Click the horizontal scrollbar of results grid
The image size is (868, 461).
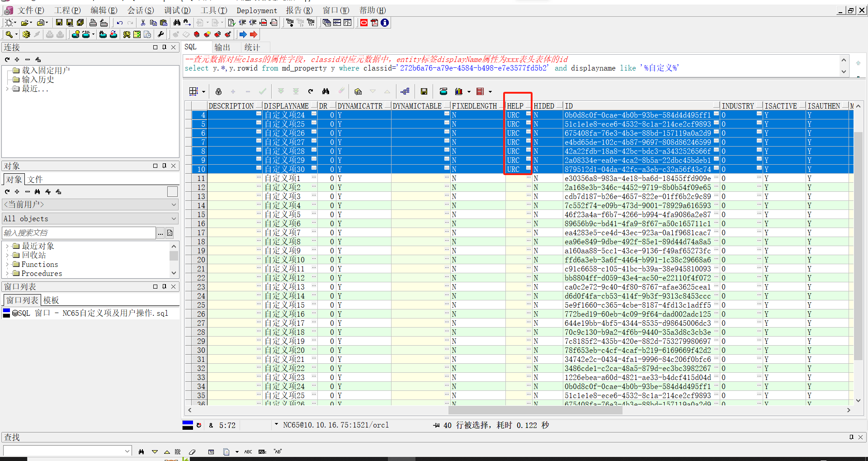tap(535, 410)
